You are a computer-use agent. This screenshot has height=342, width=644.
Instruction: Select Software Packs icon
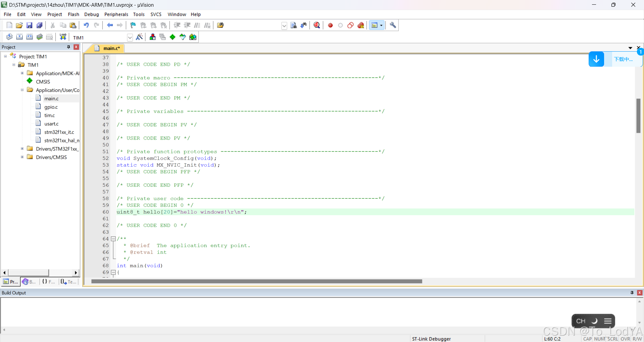[183, 37]
